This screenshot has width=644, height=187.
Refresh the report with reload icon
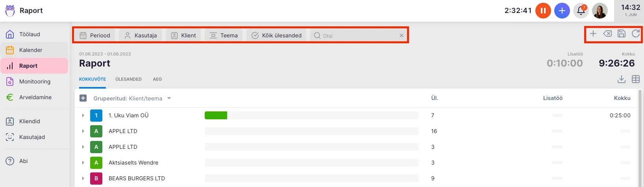(635, 34)
